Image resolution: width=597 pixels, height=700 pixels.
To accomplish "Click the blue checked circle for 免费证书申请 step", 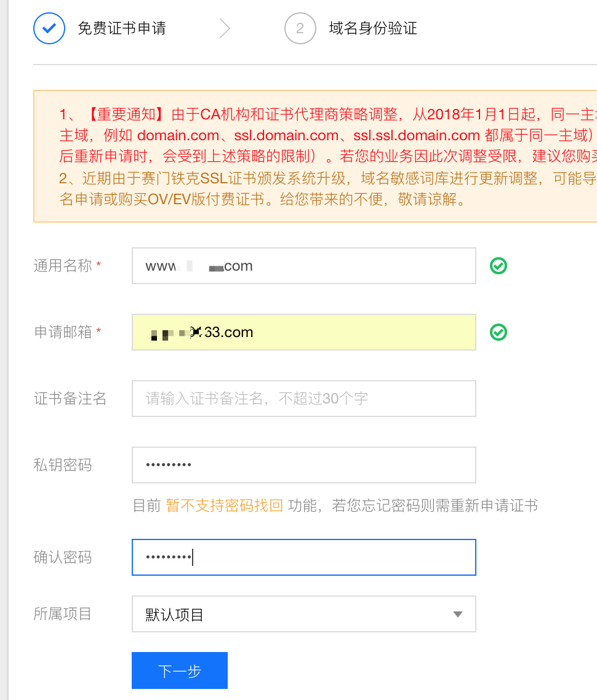I will click(49, 28).
